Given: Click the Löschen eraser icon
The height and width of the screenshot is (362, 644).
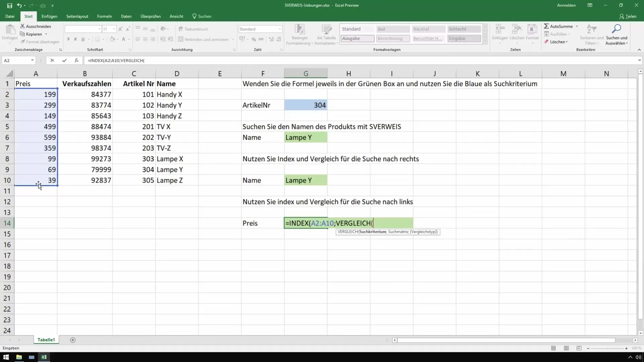Looking at the screenshot, I should 546,42.
